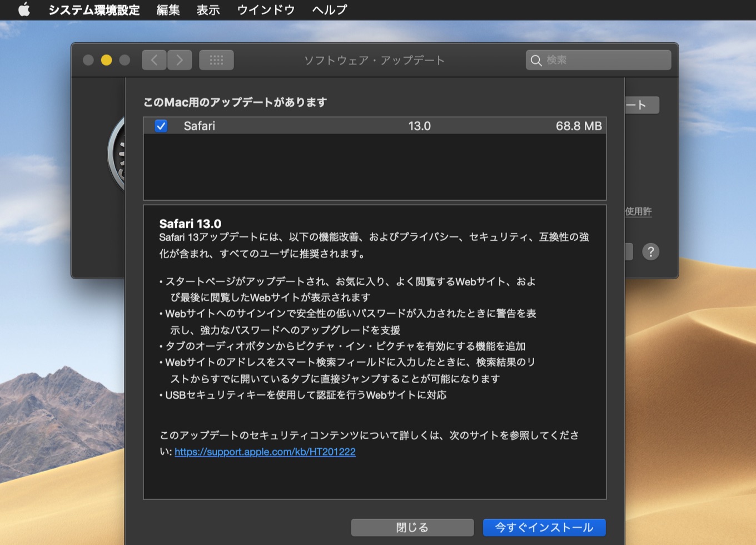Open the ヘルプ menu
The height and width of the screenshot is (545, 756).
(x=330, y=9)
